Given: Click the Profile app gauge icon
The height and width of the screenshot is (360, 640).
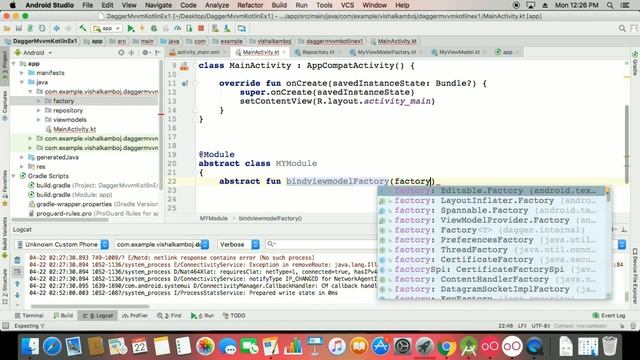Looking at the screenshot, I should 178,29.
